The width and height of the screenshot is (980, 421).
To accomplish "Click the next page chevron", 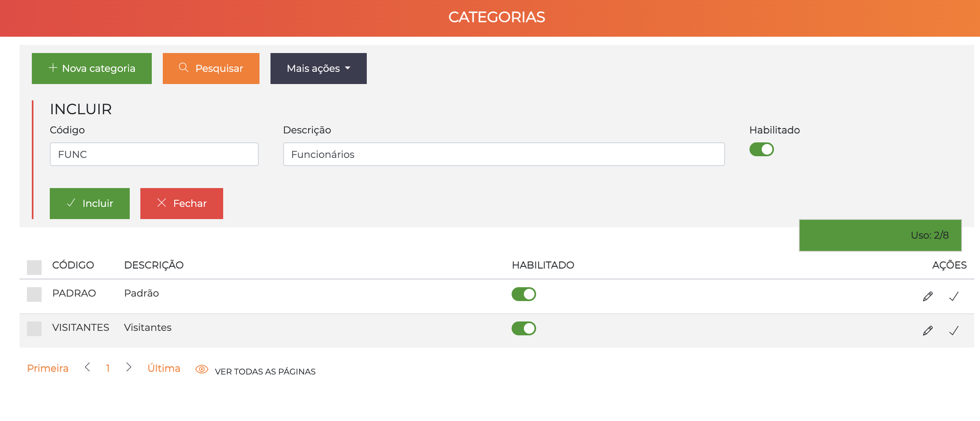I will (x=129, y=368).
